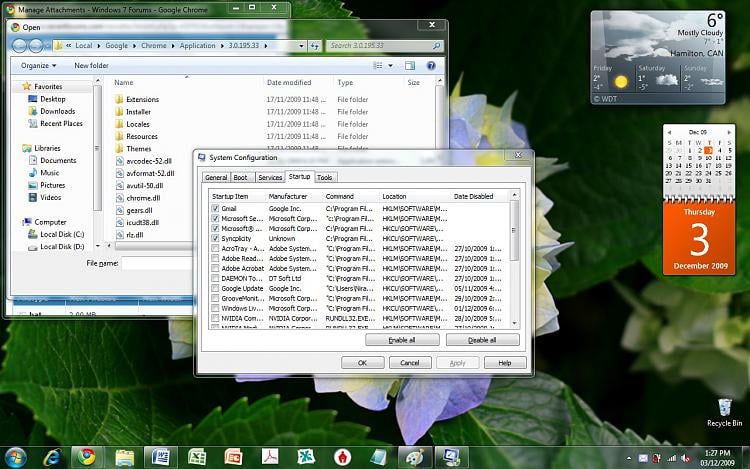The height and width of the screenshot is (469, 750).
Task: Expand the address bar history dropdown
Action: [x=301, y=46]
